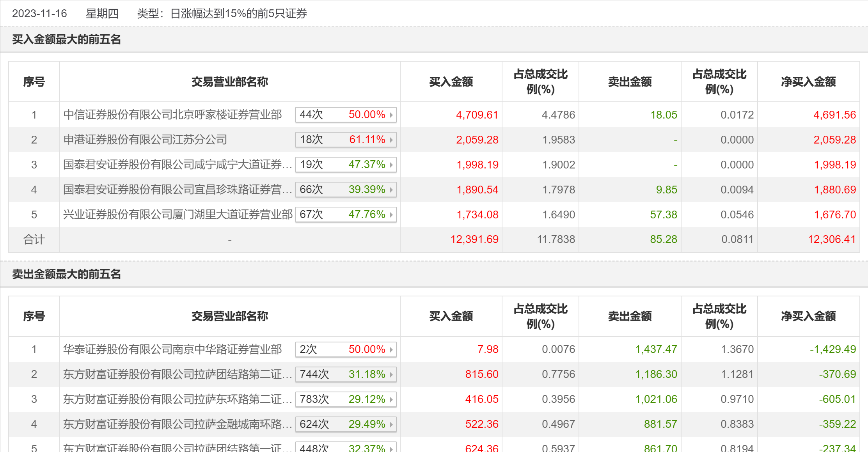Open 华泰证券南京中华路证券营业部 link
868x452 pixels.
172,349
